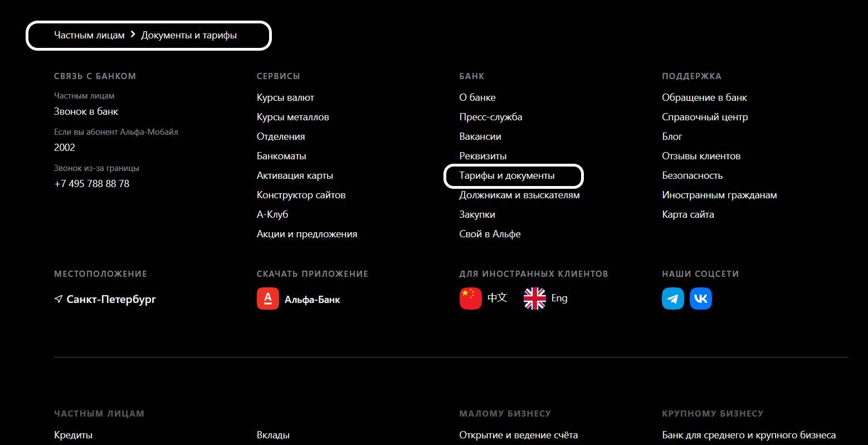Image resolution: width=868 pixels, height=445 pixels.
Task: Open Открытие и ведение счёта link
Action: [x=518, y=434]
